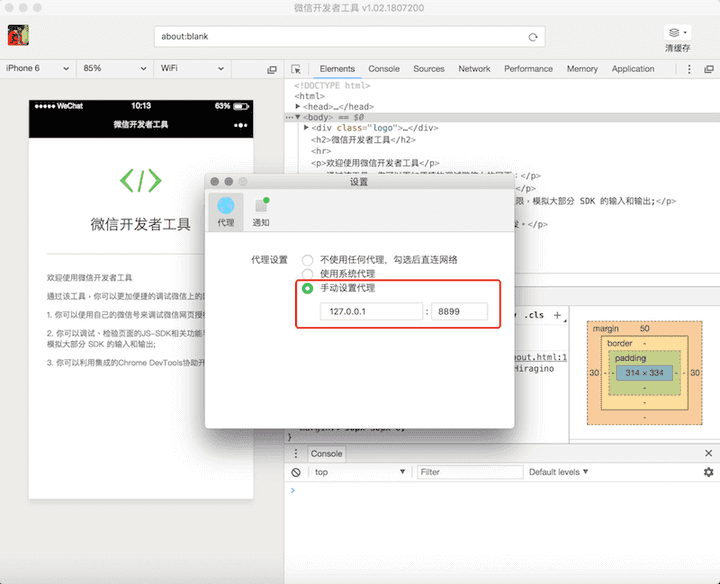Viewport: 720px width, 584px height.
Task: Click the clear console icon
Action: pos(296,472)
